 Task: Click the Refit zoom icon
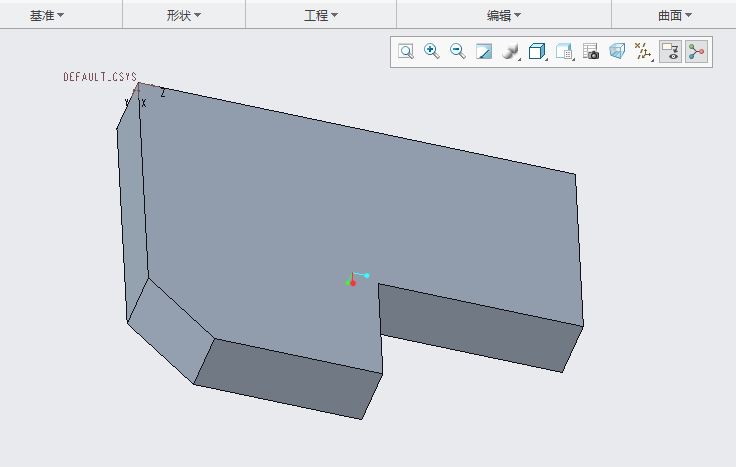[406, 52]
